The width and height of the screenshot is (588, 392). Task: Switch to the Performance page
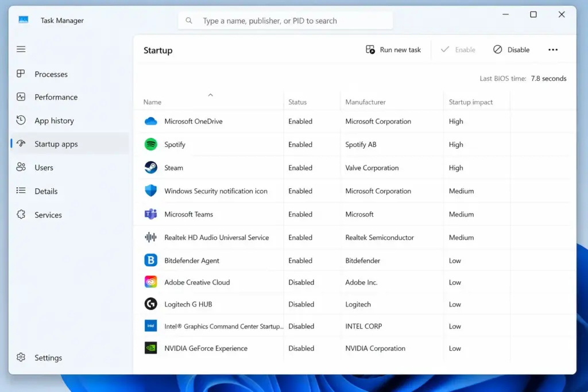click(56, 97)
